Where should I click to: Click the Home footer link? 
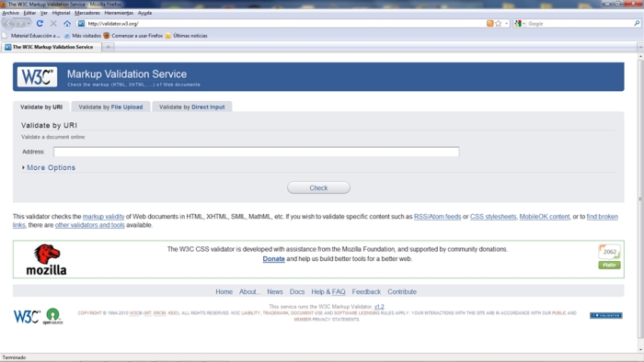tap(224, 291)
